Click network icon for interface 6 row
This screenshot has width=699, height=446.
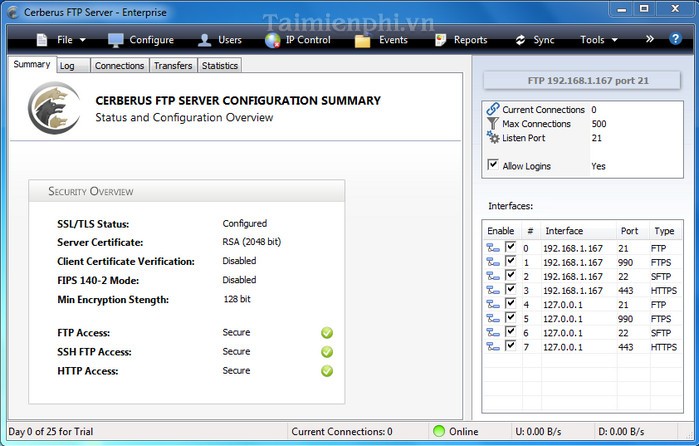pyautogui.click(x=493, y=333)
